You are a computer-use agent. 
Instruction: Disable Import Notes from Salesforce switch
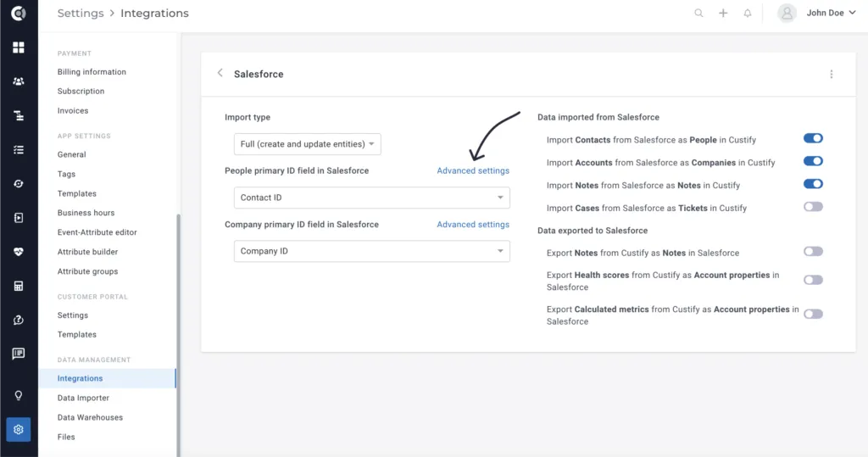point(813,184)
